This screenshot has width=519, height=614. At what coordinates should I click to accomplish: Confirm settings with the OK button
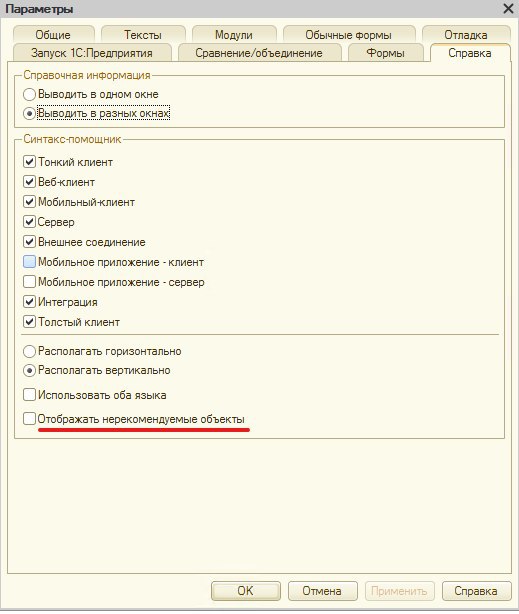point(246,591)
